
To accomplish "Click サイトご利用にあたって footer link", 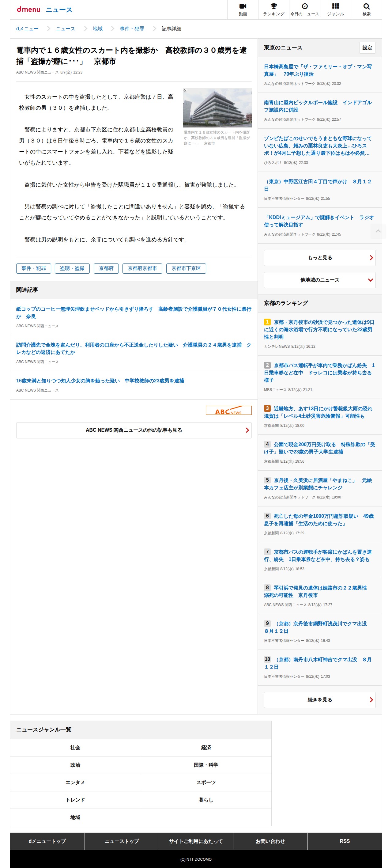I will click(x=196, y=841).
